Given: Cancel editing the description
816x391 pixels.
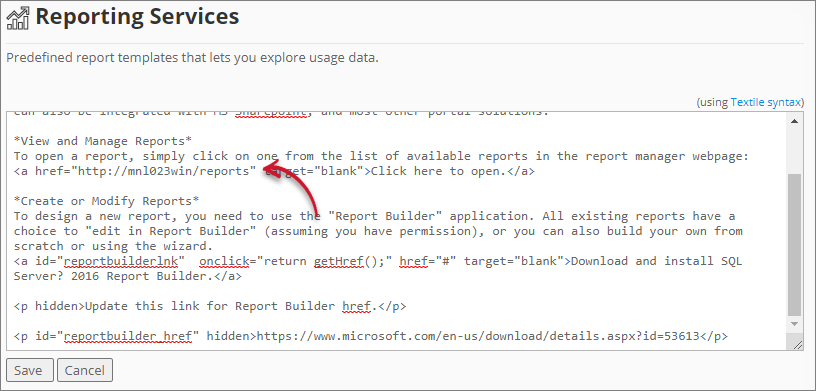Looking at the screenshot, I should [85, 370].
